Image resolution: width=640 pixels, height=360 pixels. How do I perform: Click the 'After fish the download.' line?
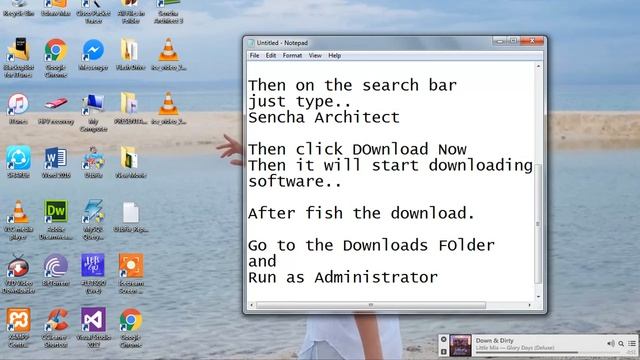tap(361, 213)
